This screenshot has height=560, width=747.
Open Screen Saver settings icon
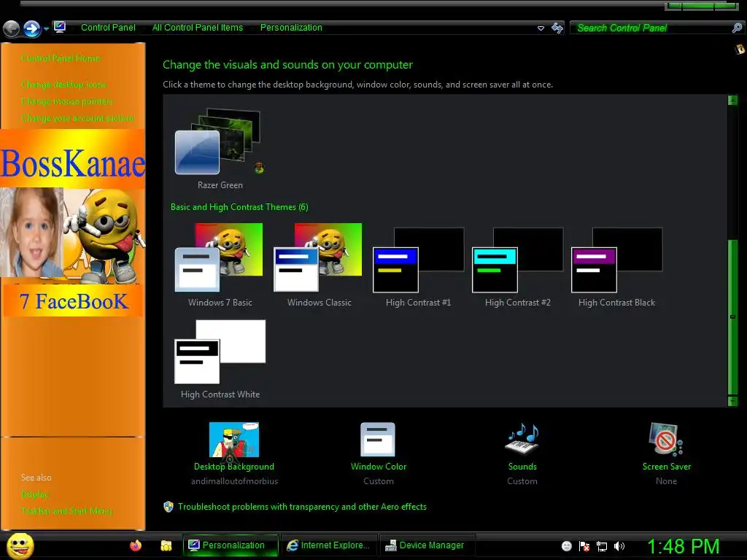(x=666, y=440)
